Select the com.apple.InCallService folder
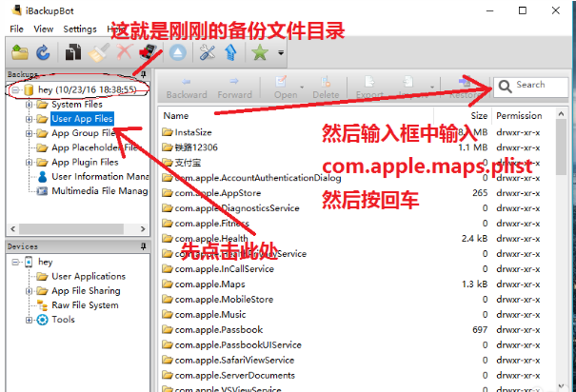The height and width of the screenshot is (392, 576). tap(224, 269)
